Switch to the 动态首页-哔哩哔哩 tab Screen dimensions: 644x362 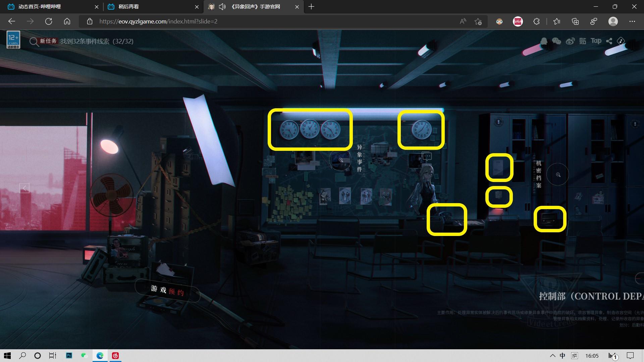click(x=40, y=7)
